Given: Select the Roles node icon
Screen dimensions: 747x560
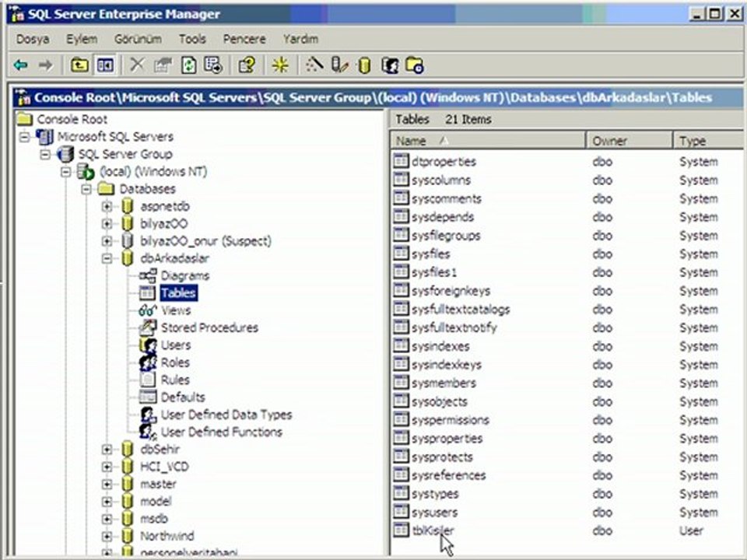Looking at the screenshot, I should click(x=148, y=362).
